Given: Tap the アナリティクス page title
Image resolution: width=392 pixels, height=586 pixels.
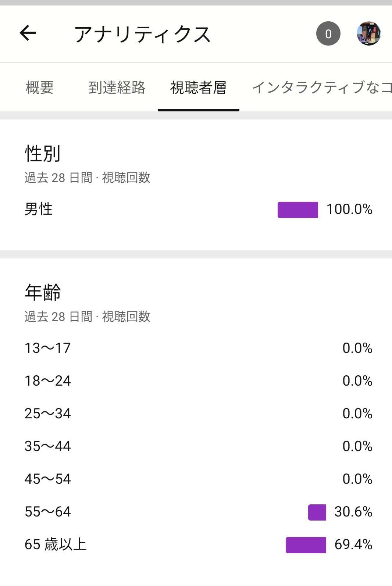Looking at the screenshot, I should 143,35.
